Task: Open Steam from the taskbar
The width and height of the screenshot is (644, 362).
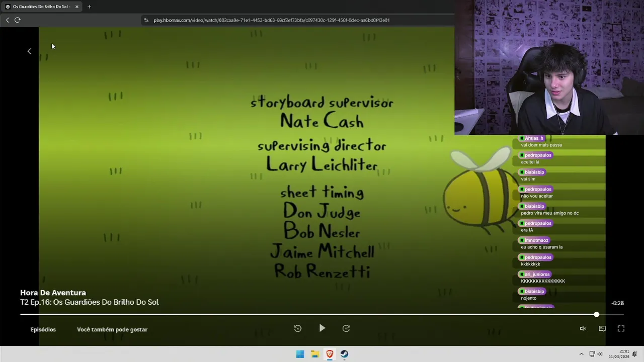Action: 345,354
